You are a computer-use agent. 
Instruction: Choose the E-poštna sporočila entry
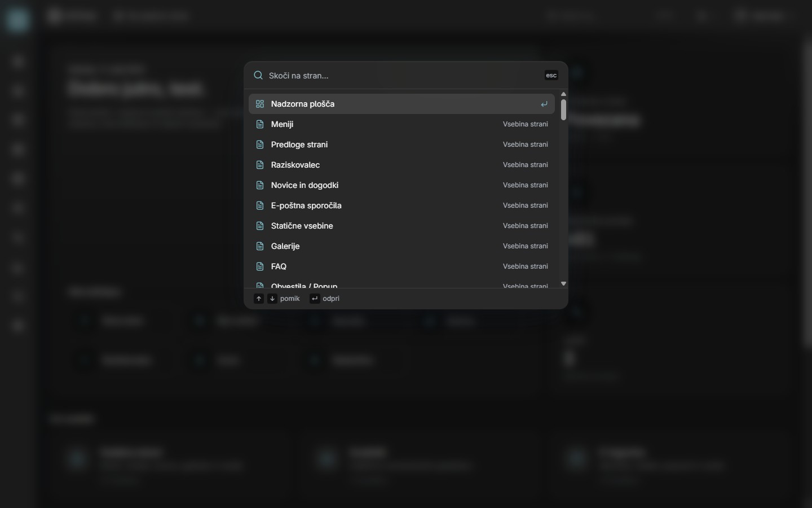point(401,205)
